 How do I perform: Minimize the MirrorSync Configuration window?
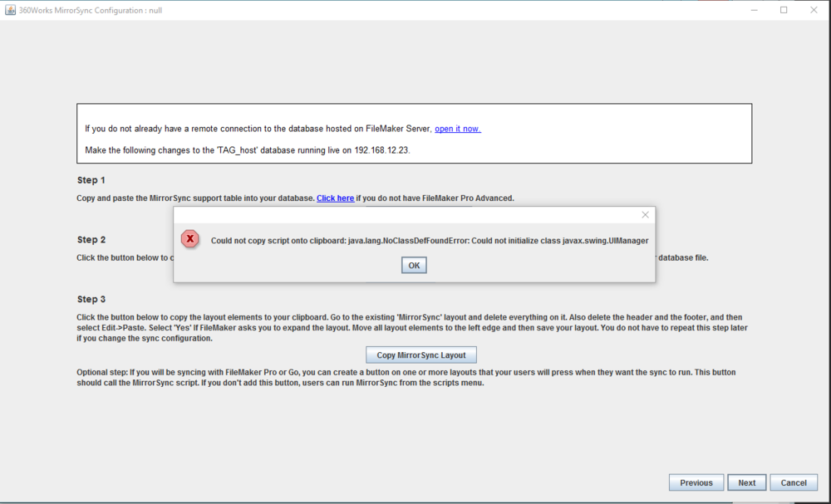pos(755,10)
